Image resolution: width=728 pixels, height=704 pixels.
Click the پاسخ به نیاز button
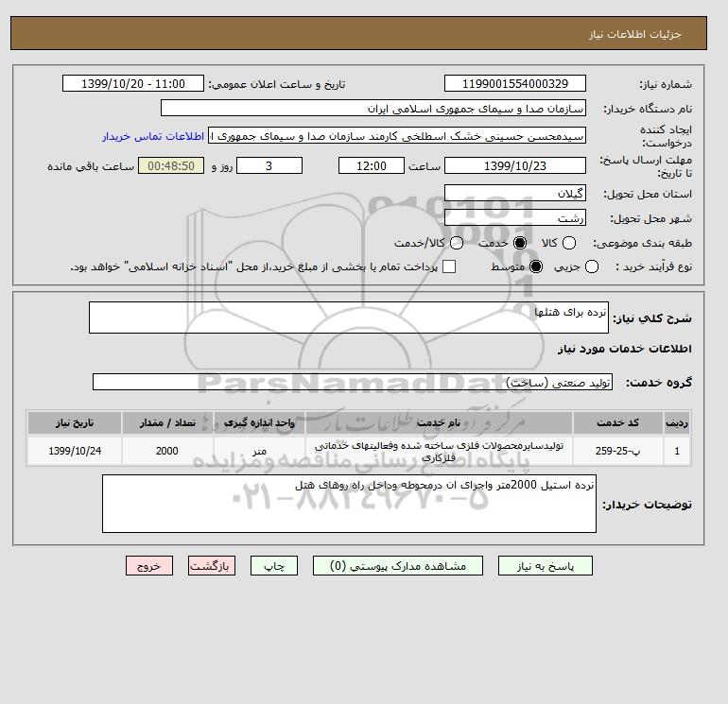coord(546,566)
